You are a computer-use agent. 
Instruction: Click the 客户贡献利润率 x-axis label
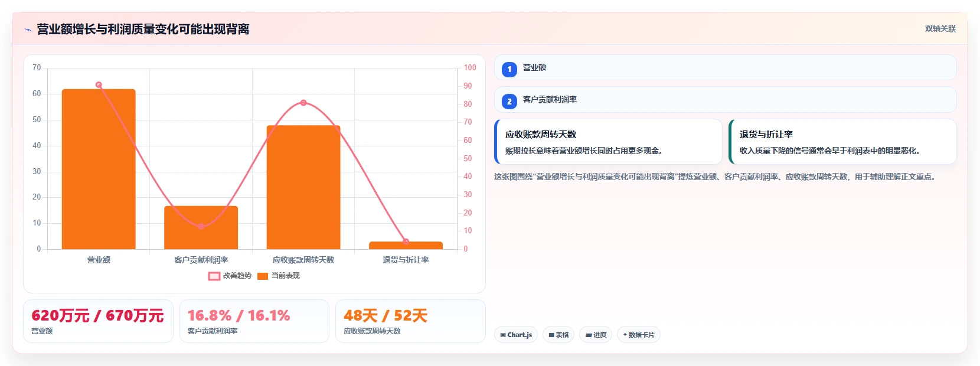[x=201, y=260]
